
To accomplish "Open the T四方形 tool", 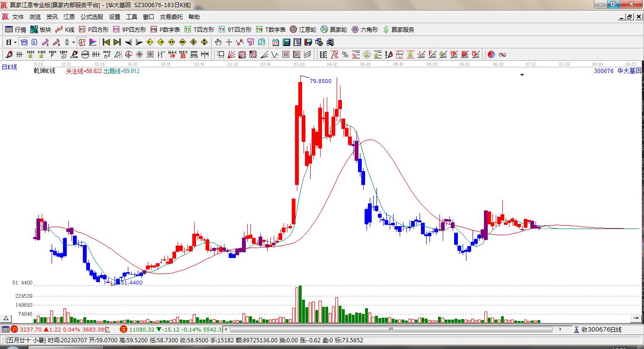I will [x=199, y=29].
